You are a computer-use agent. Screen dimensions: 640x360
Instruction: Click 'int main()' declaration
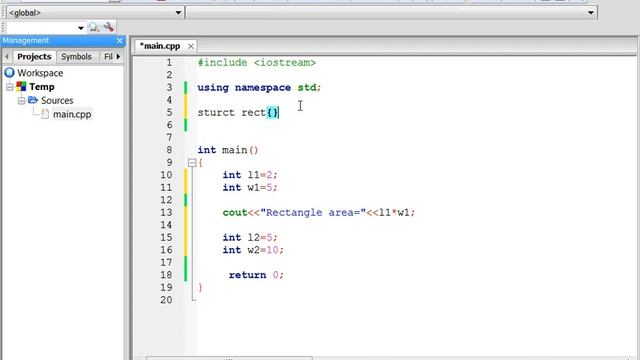point(228,150)
